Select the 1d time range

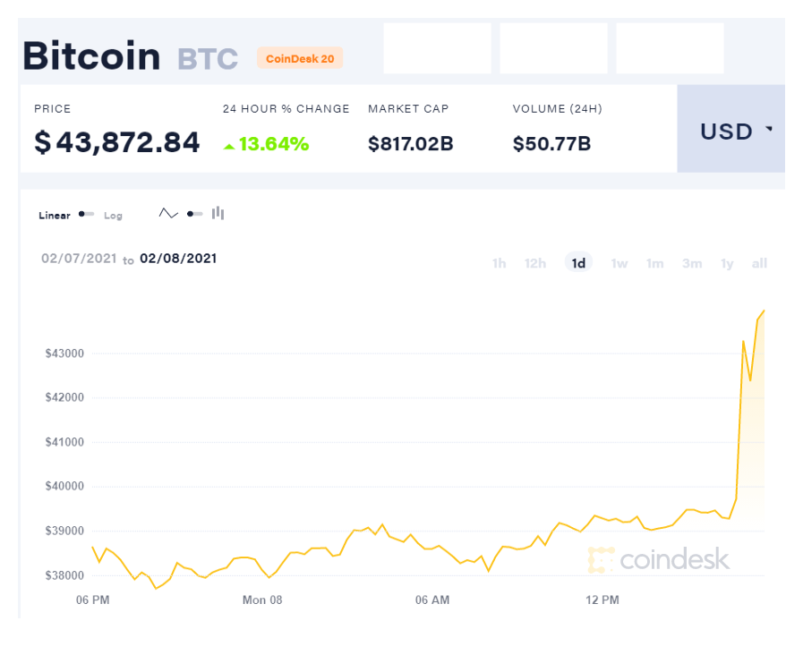click(x=578, y=263)
